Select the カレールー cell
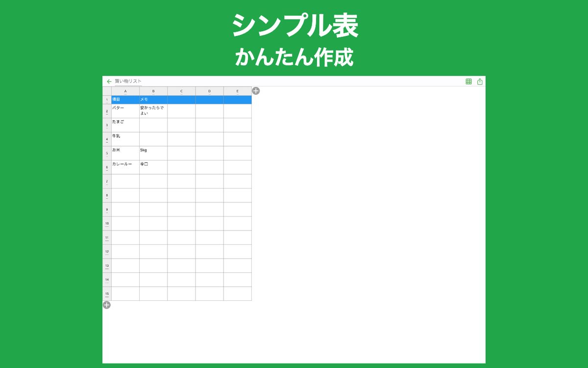Viewport: 588px width, 368px height. point(125,168)
